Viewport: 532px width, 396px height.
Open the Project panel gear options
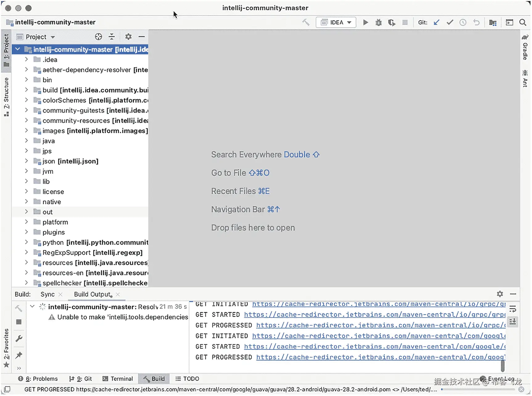point(128,37)
